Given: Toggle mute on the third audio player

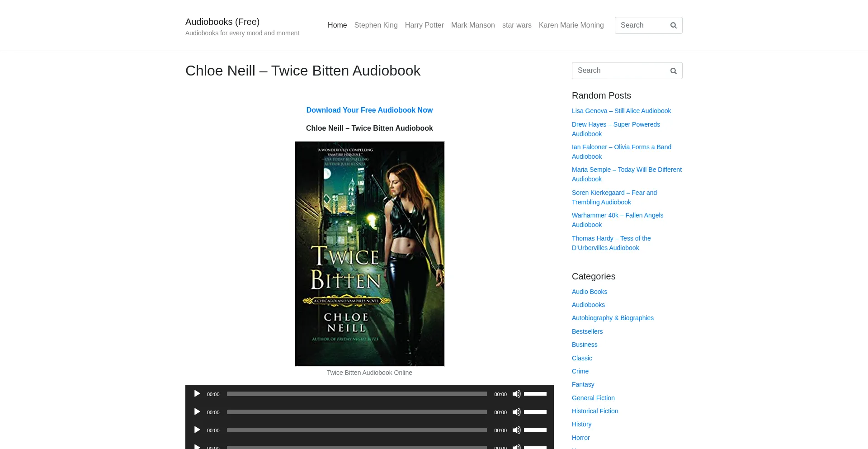Looking at the screenshot, I should click(x=516, y=430).
